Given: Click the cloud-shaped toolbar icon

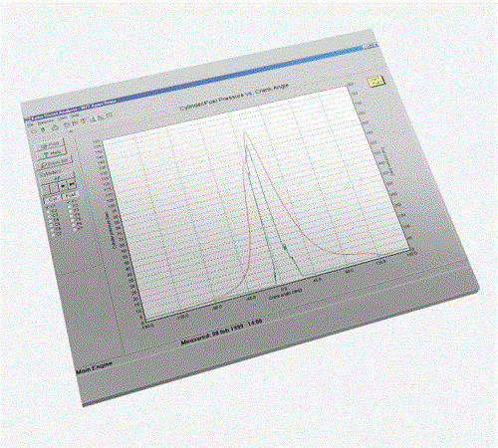Looking at the screenshot, I should pos(55,127).
